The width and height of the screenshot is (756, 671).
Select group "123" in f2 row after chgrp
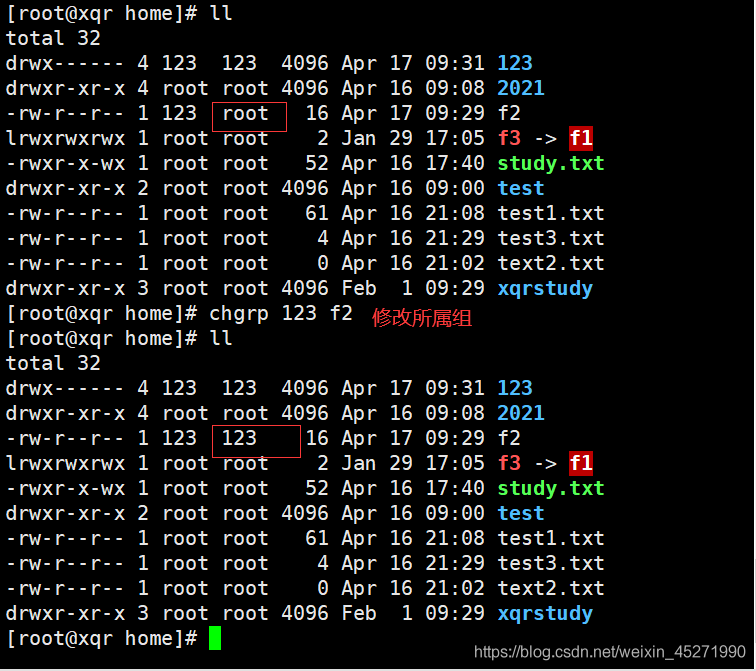tap(239, 438)
